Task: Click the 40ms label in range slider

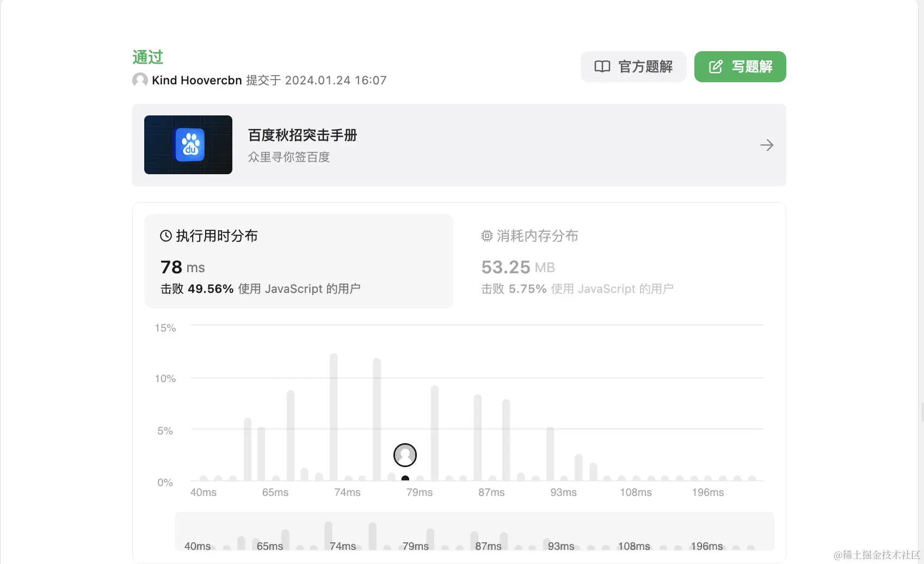Action: click(x=198, y=546)
